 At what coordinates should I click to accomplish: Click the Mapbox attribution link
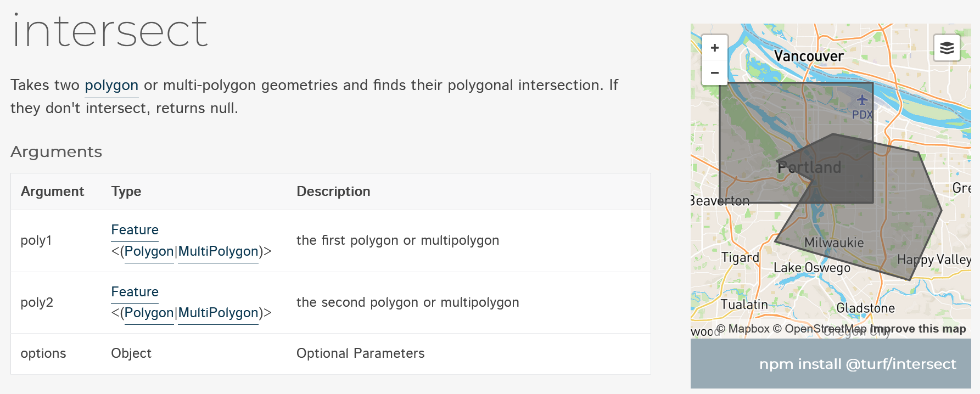coord(743,329)
